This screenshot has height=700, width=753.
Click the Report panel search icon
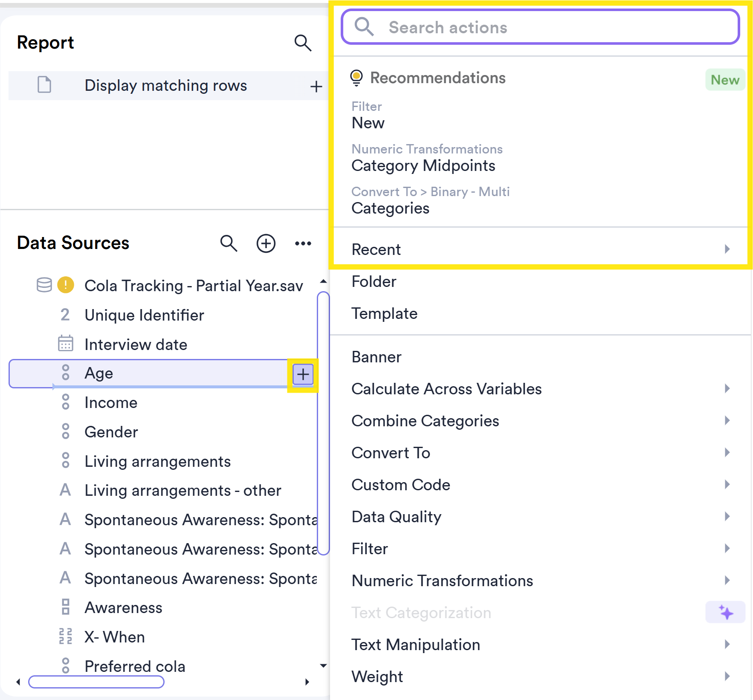coord(303,43)
